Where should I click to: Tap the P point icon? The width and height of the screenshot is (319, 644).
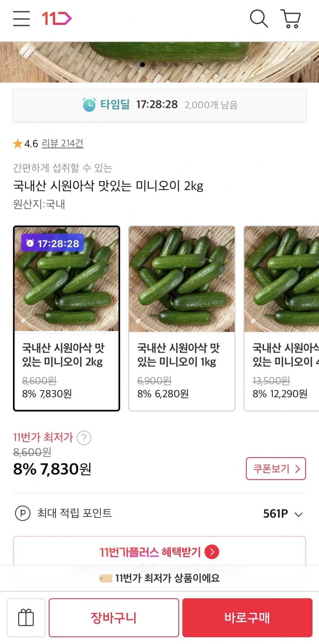coord(22,513)
